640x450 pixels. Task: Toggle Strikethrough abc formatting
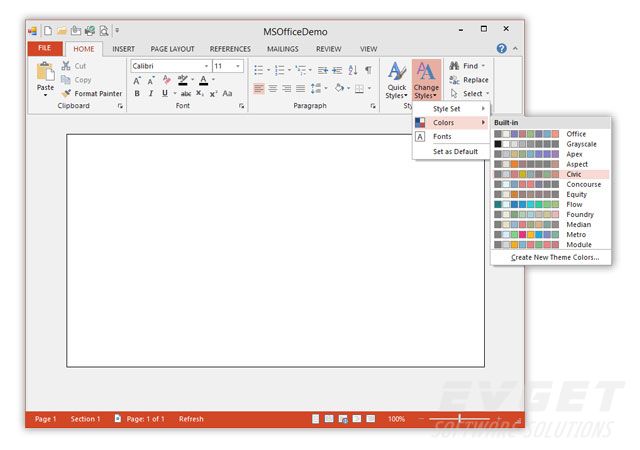186,94
